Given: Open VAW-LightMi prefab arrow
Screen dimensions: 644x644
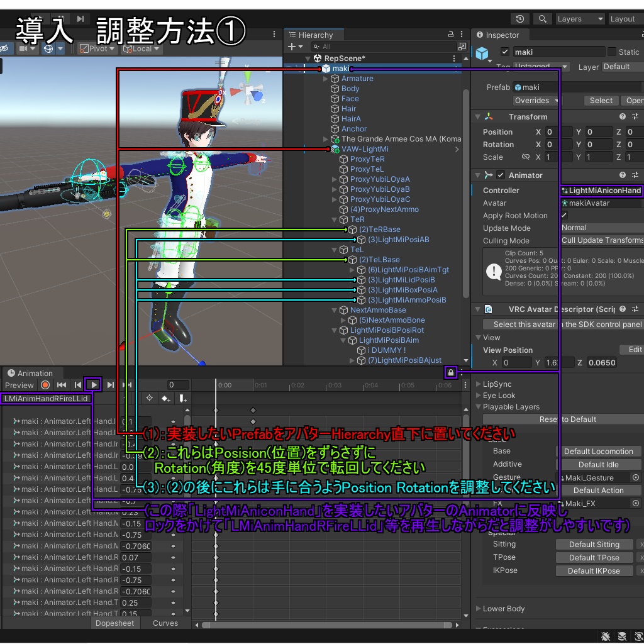Looking at the screenshot, I should 457,150.
